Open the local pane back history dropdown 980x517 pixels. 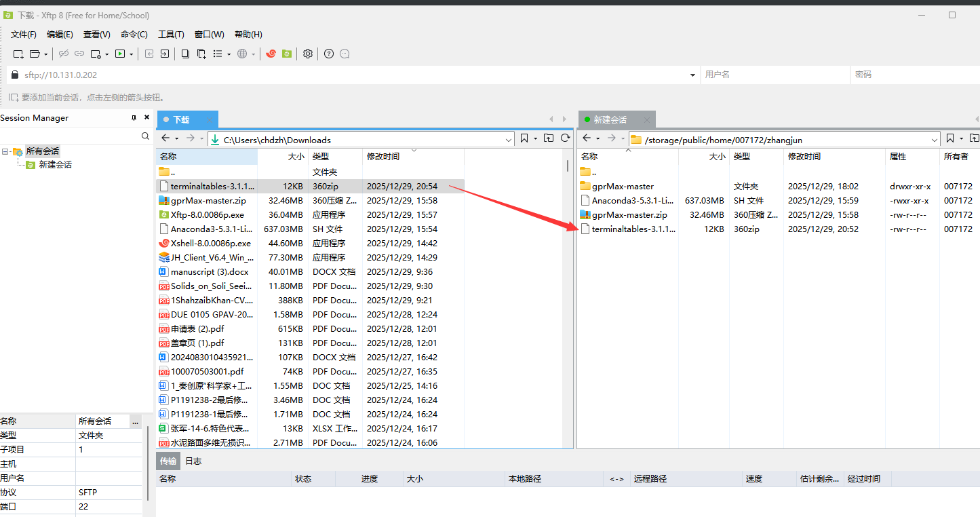(x=176, y=138)
